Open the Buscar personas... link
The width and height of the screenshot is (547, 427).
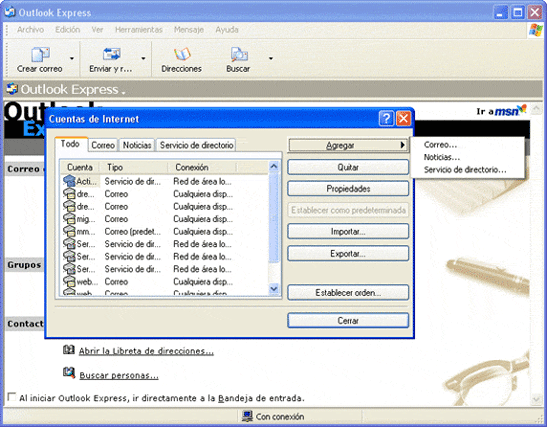119,375
